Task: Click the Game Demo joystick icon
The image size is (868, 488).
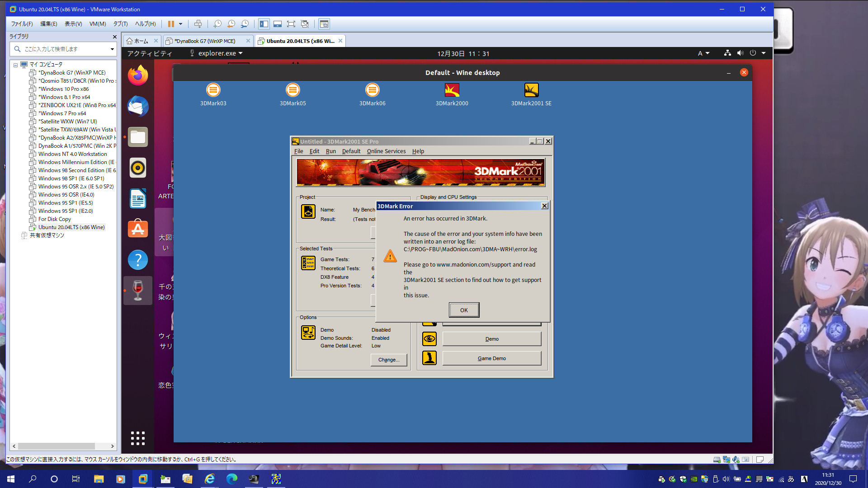Action: click(x=429, y=358)
